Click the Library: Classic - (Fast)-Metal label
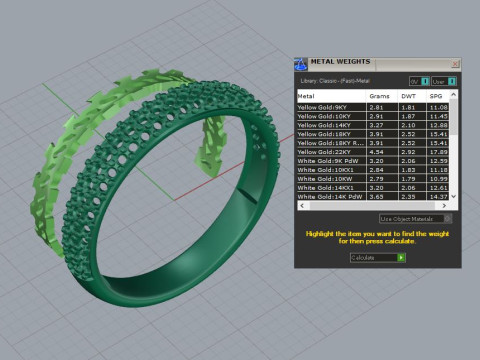This screenshot has height=360, width=480. pos(335,81)
